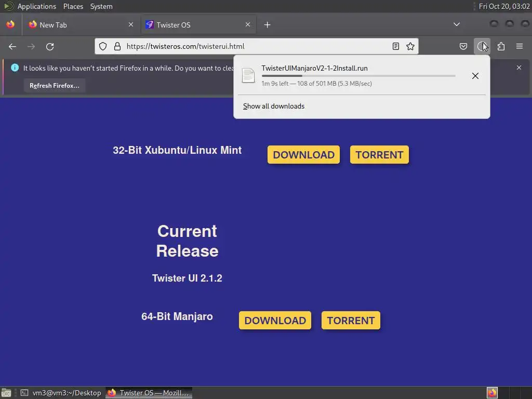
Task: Open the Firefox hamburger menu
Action: click(520, 46)
